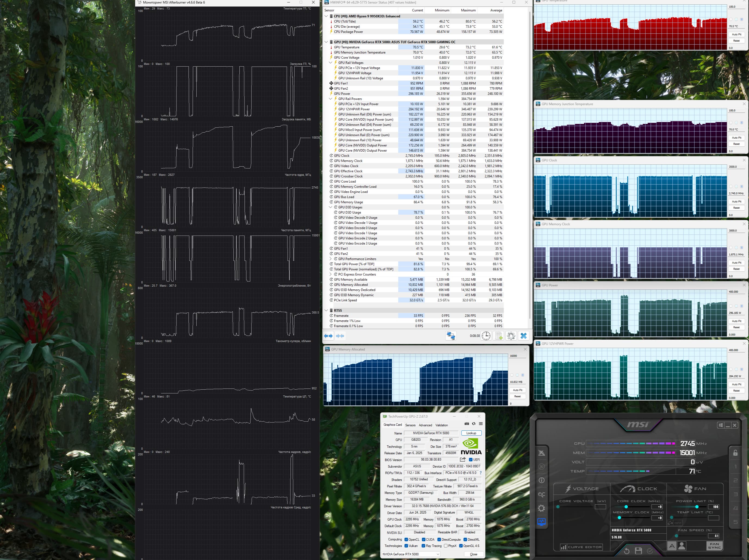The height and width of the screenshot is (560, 749).
Task: Switch to the Sensors tab in GPU-Z
Action: coord(410,425)
